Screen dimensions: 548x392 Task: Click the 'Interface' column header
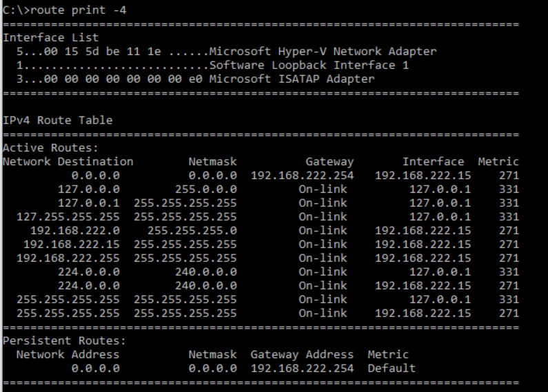click(434, 162)
